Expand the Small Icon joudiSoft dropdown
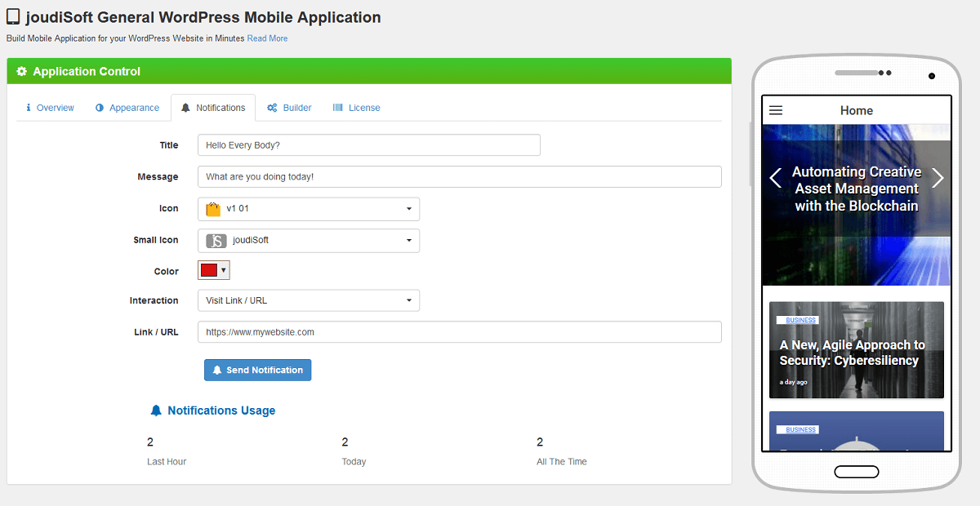The width and height of the screenshot is (980, 506). point(309,241)
